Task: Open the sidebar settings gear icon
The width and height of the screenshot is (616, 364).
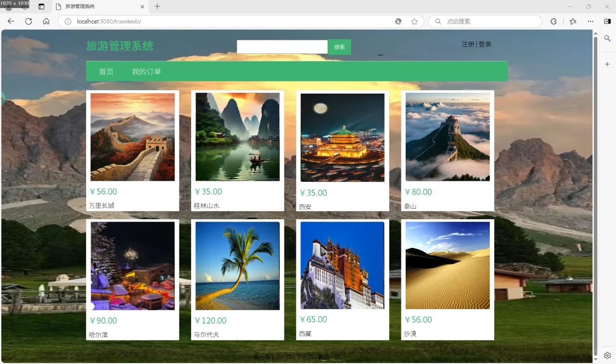Action: pyautogui.click(x=607, y=355)
